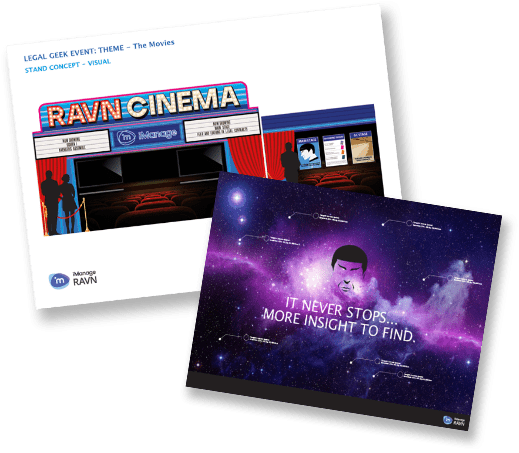
Task: Click the right marquee 'now showing' board
Action: click(222, 127)
